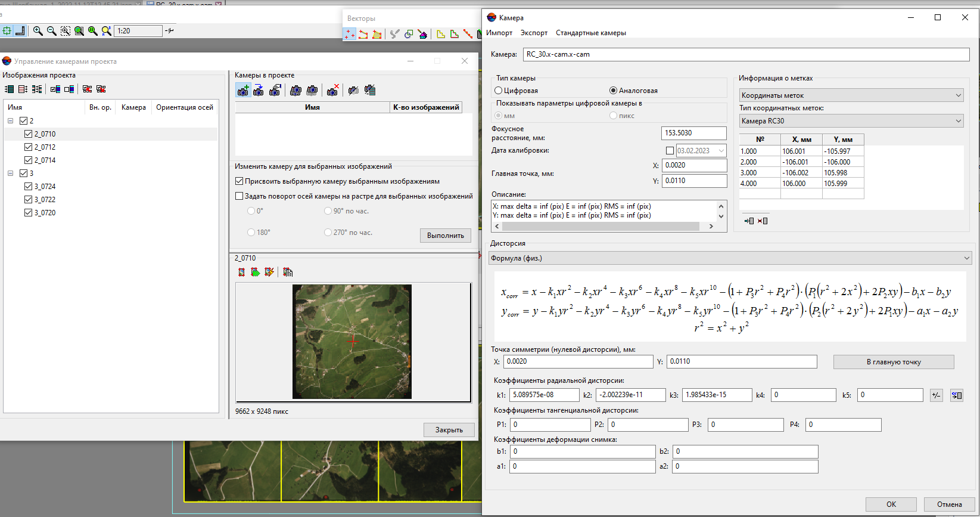Click the Камера name field RC_30.x-cam.x-cam
This screenshot has width=980, height=517.
click(x=746, y=54)
